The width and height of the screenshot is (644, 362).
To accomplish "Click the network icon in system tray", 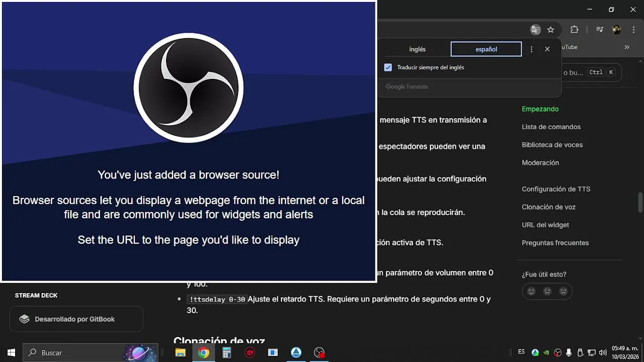I will coord(592,353).
